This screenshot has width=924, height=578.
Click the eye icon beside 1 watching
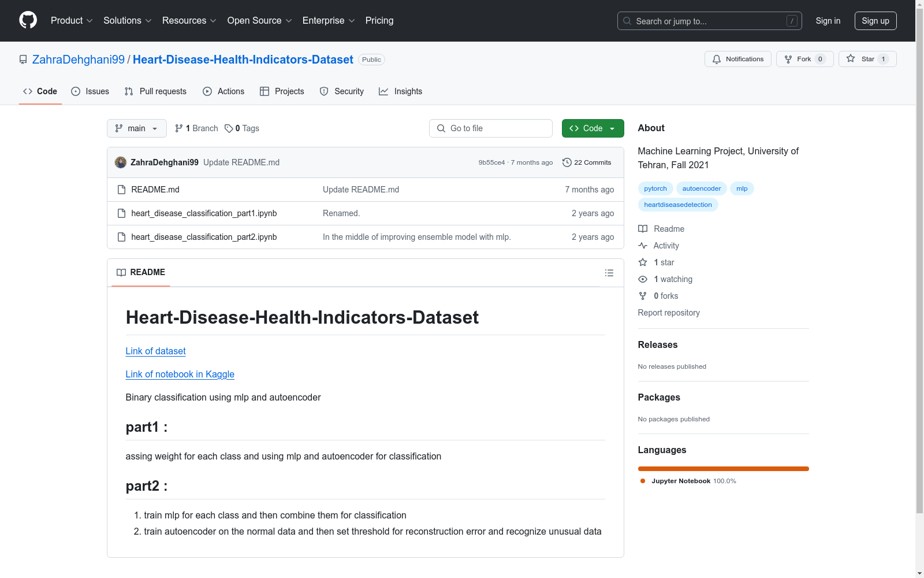(643, 279)
